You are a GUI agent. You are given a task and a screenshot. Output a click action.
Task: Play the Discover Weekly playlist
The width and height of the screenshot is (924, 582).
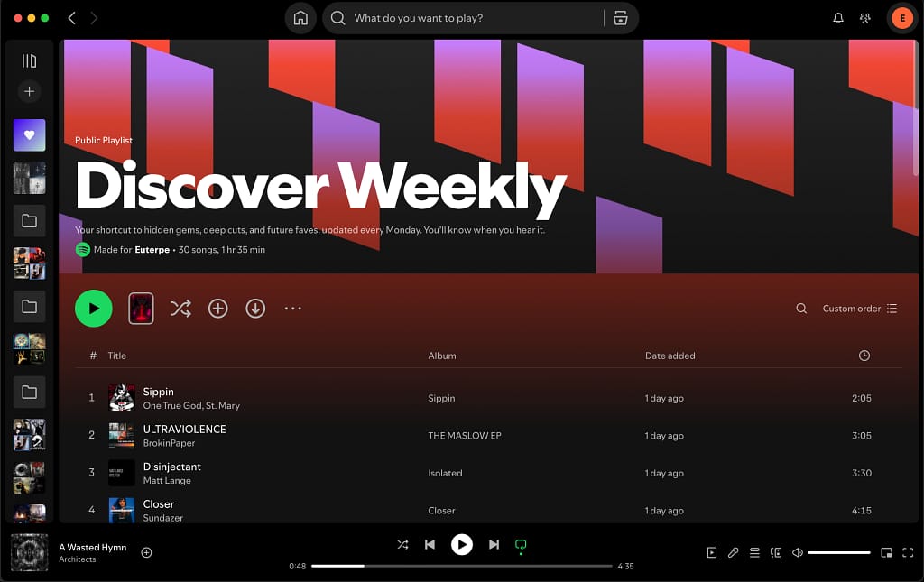(94, 308)
